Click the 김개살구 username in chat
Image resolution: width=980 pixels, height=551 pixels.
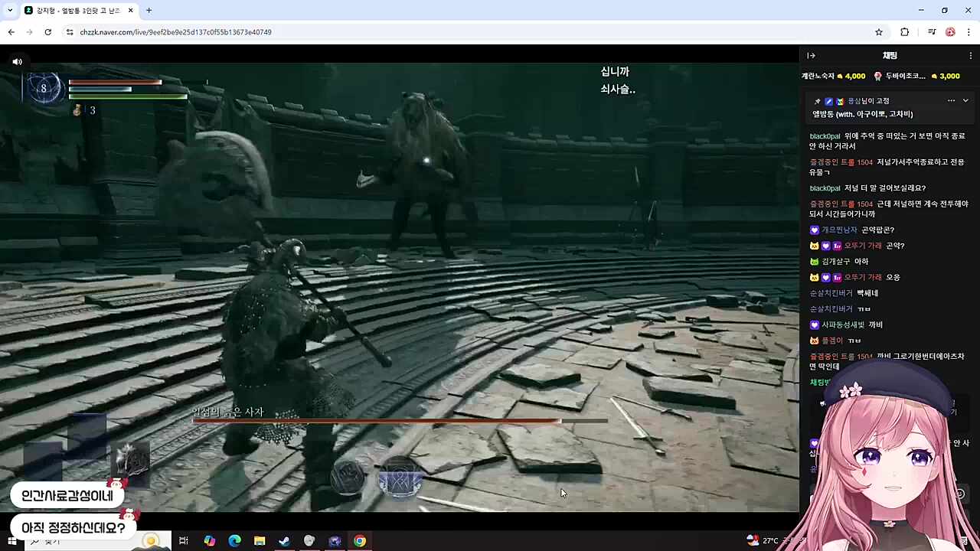coord(835,261)
